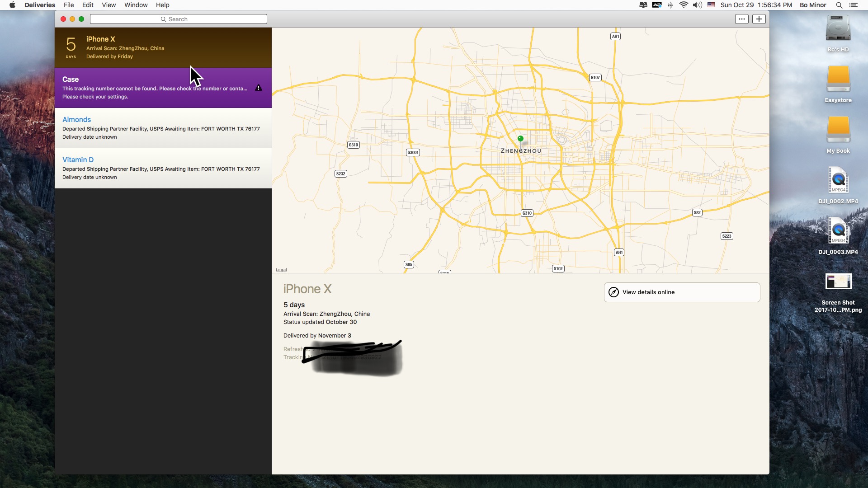Click the "Delivered by November 3" text
Viewport: 868px width, 488px height.
[x=317, y=336]
